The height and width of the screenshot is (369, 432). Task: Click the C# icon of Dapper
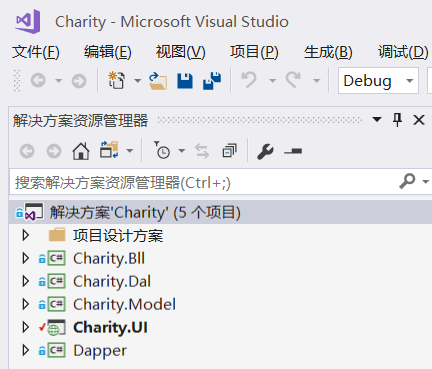(x=56, y=350)
